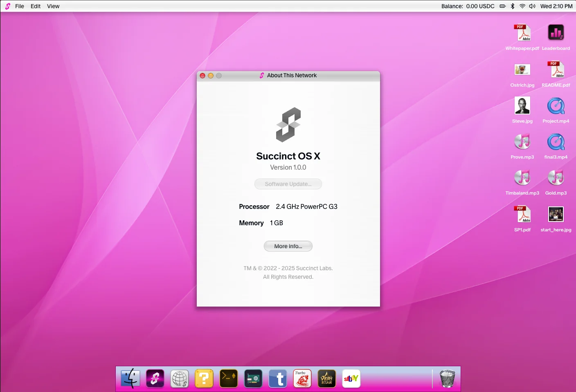This screenshot has height=392, width=576.
Task: Close the About This Network window
Action: coord(202,76)
